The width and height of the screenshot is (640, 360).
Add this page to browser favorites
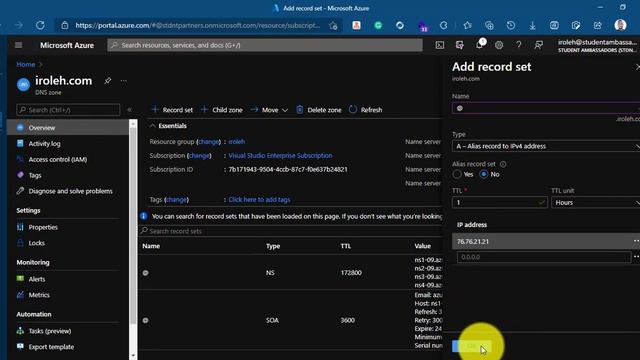click(333, 26)
